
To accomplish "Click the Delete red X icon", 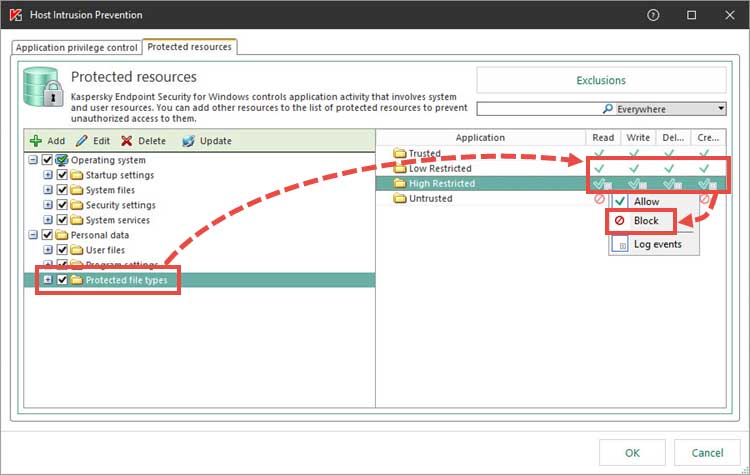I will pos(127,141).
